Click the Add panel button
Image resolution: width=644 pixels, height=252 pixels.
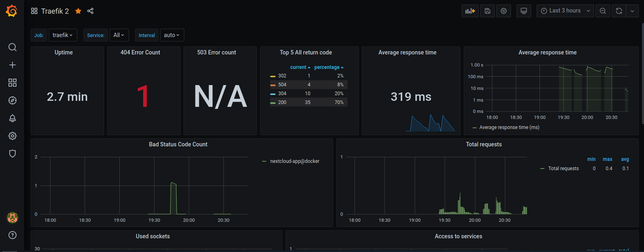[470, 11]
